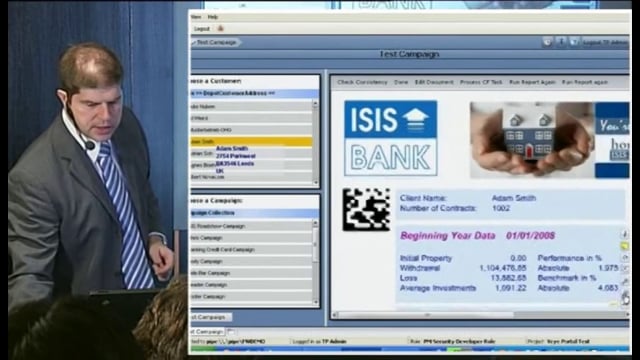The image size is (640, 360).
Task: Click the small new-tab icon beside bottom tab
Action: (230, 331)
